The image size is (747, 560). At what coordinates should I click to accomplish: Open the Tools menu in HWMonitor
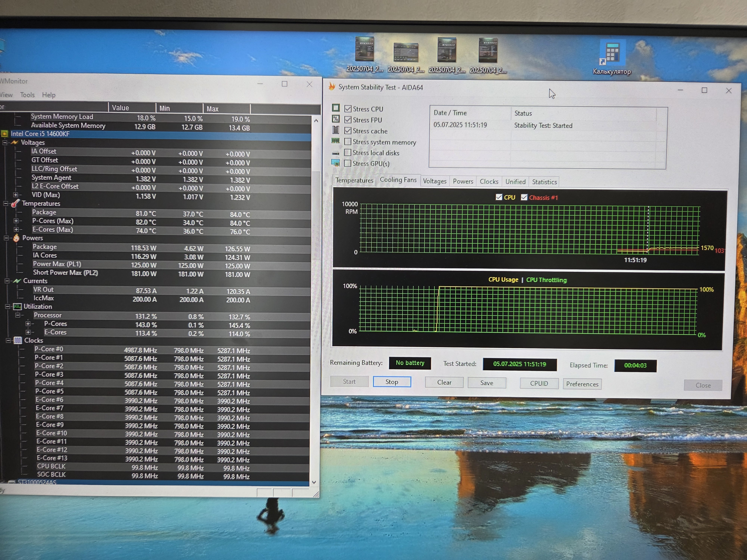click(x=27, y=95)
